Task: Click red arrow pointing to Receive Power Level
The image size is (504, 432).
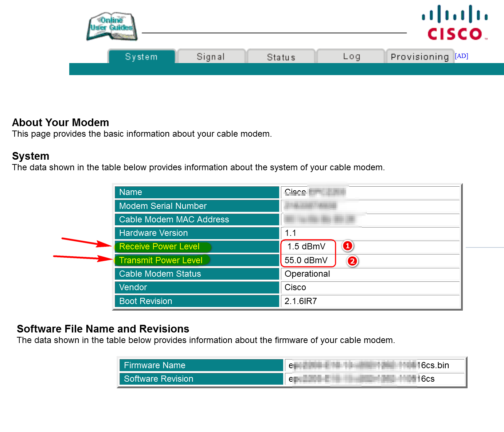Action: (x=87, y=242)
